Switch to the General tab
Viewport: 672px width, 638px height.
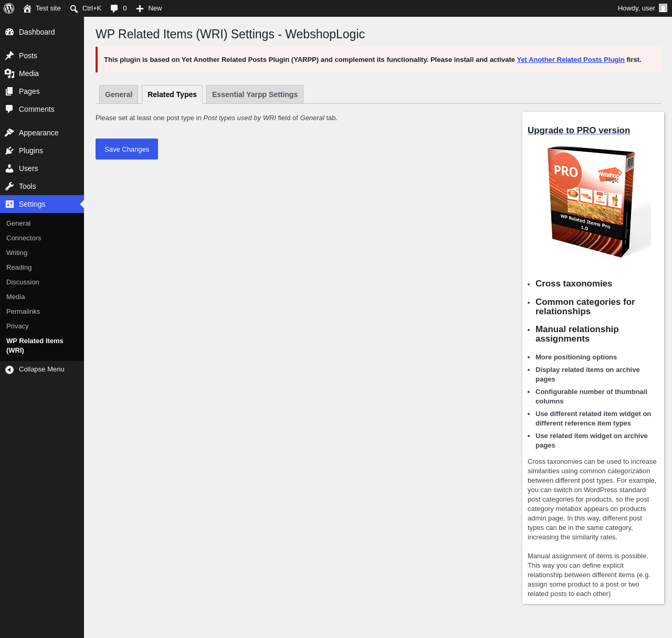point(119,94)
